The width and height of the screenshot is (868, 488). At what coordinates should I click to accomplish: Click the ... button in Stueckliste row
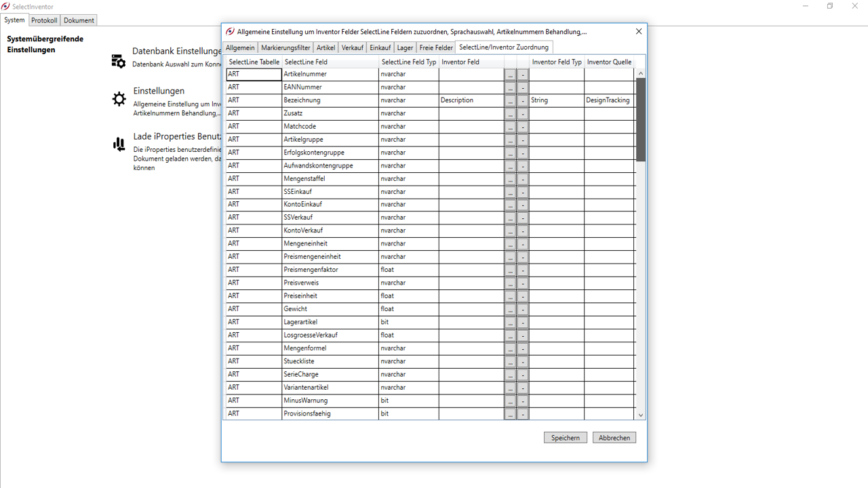[x=511, y=361]
